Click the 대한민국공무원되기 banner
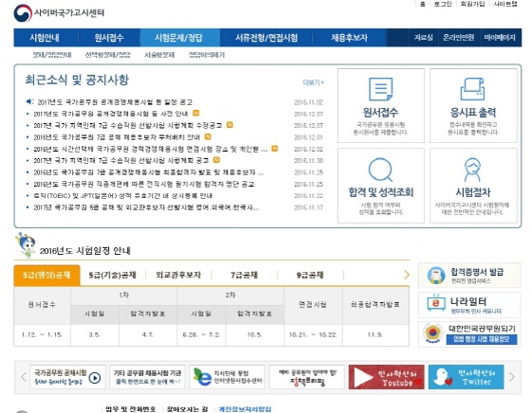The width and height of the screenshot is (532, 413). (x=469, y=334)
